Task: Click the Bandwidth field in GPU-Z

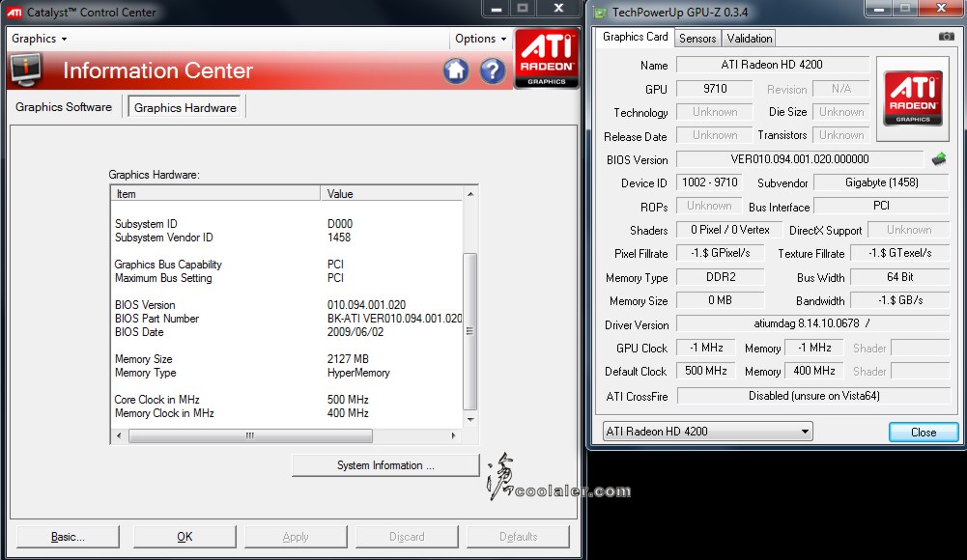Action: [899, 300]
